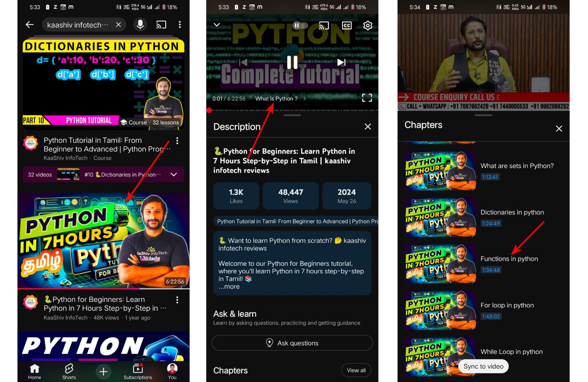Tap drag handle above Chapters panel

pos(483,115)
